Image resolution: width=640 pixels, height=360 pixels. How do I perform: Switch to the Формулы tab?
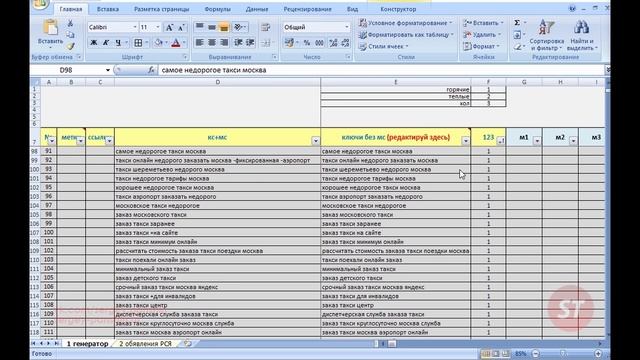point(217,9)
